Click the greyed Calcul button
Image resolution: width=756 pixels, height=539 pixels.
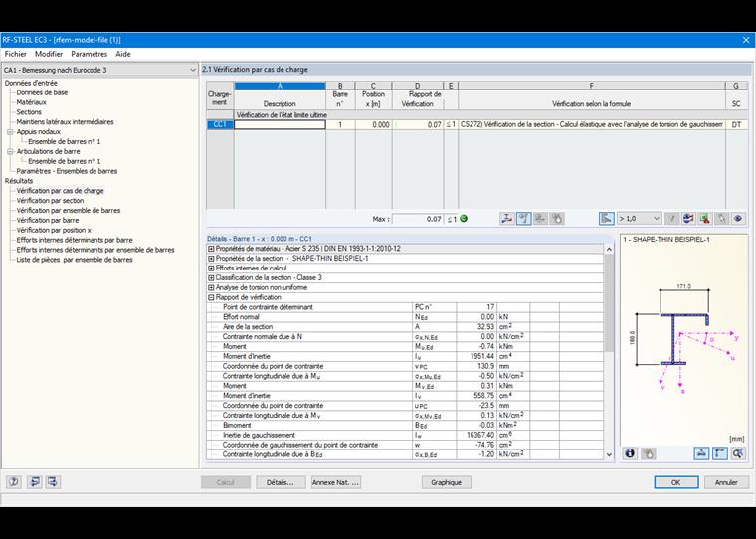tap(226, 482)
